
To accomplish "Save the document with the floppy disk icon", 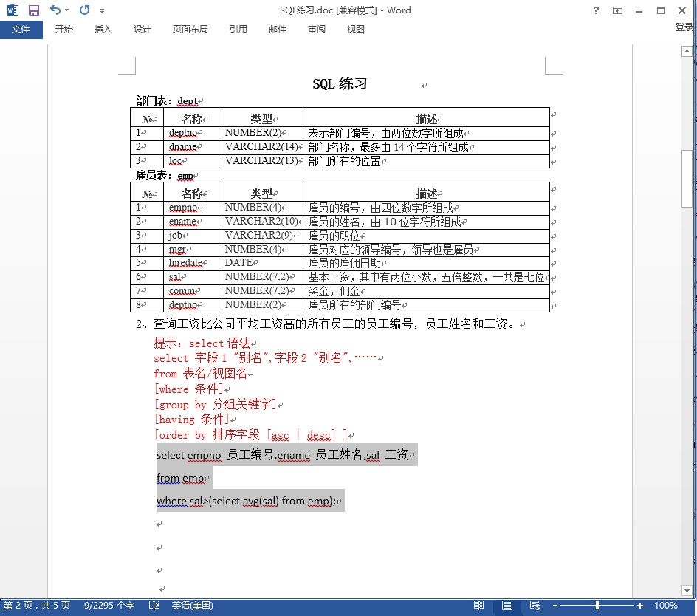I will coord(34,10).
